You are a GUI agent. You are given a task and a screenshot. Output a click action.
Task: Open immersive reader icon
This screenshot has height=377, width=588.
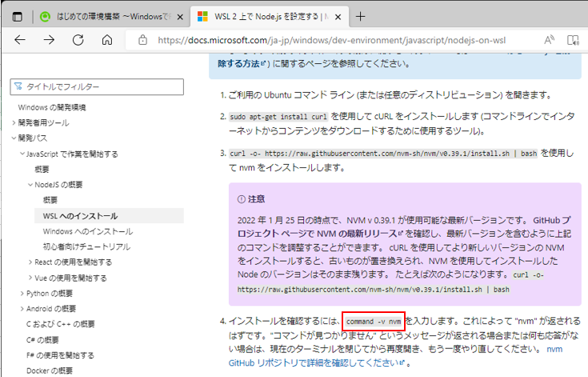click(x=573, y=40)
